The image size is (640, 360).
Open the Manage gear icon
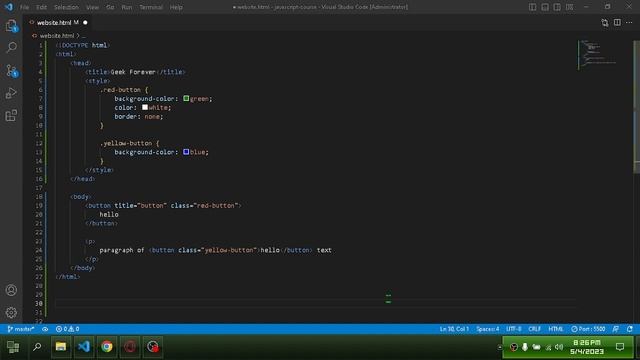[x=11, y=313]
